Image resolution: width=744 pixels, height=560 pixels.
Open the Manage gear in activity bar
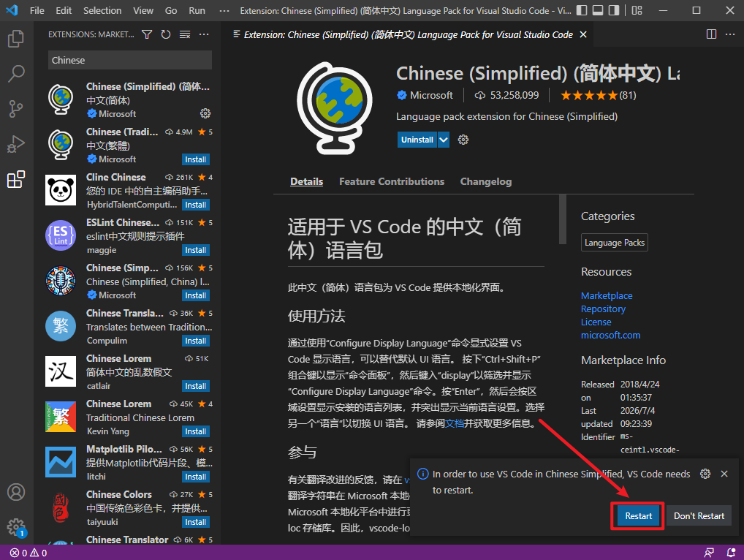(x=16, y=527)
